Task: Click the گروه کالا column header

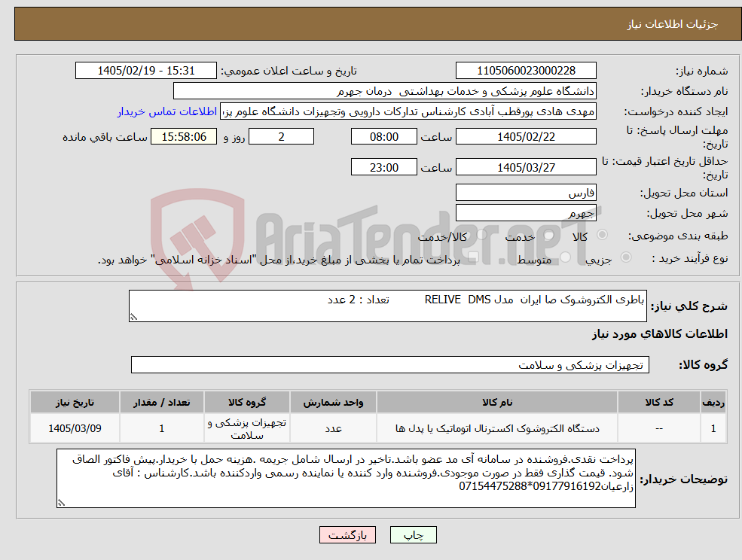Action: click(x=247, y=402)
